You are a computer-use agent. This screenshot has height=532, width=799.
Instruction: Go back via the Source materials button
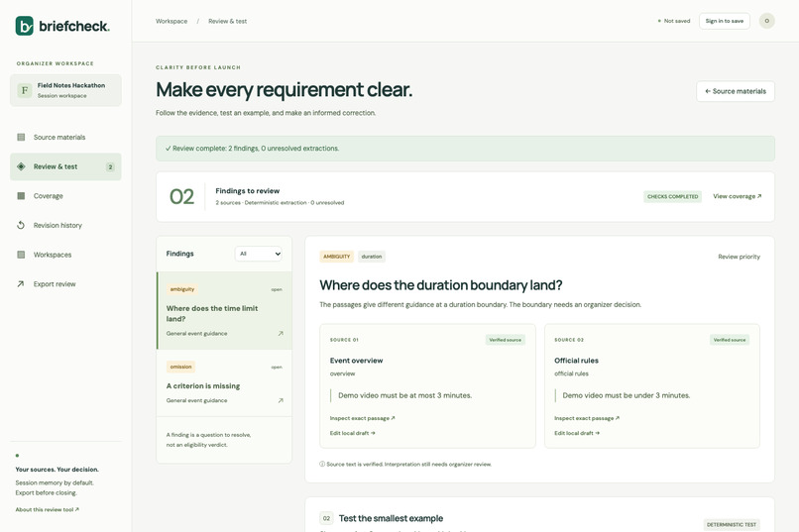[x=736, y=91]
